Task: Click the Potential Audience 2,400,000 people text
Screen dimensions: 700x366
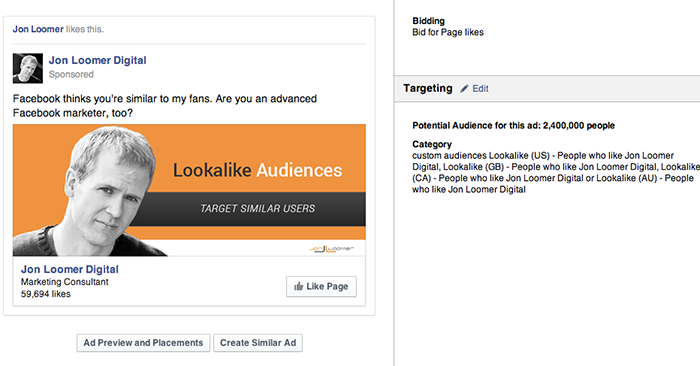Action: pyautogui.click(x=513, y=125)
